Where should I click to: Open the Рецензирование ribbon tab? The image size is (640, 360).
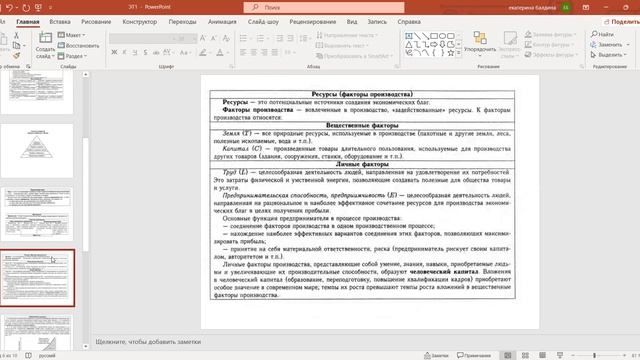coord(313,22)
